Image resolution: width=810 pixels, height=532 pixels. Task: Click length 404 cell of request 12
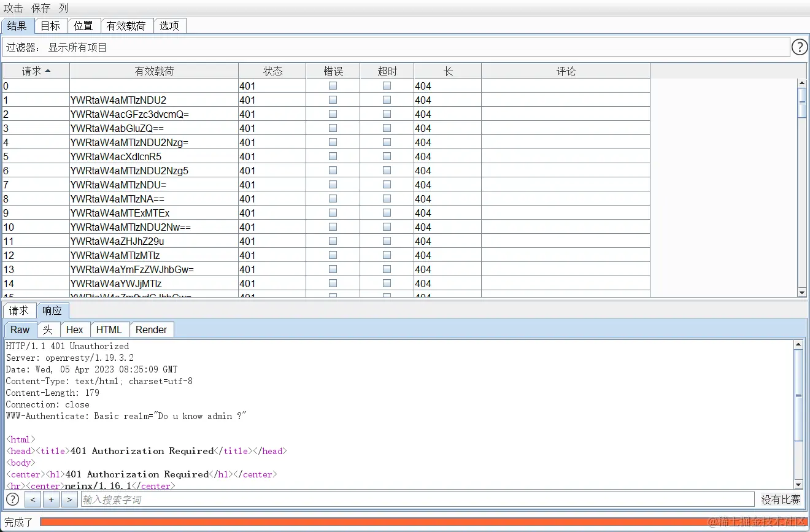pyautogui.click(x=448, y=255)
